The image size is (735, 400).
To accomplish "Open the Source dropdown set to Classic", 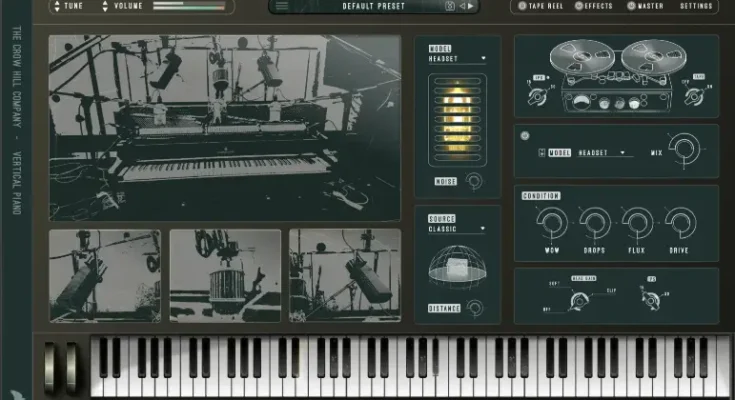I will [x=458, y=228].
